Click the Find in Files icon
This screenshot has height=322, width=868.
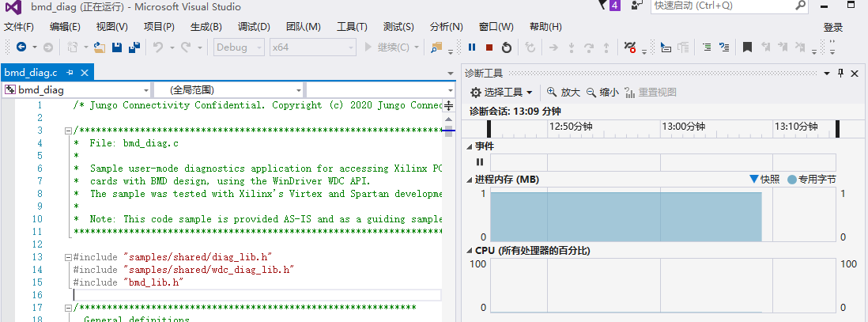point(437,47)
